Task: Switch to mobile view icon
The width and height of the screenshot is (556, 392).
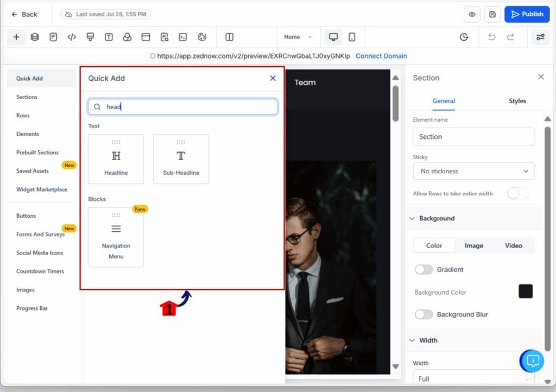Action: click(352, 37)
